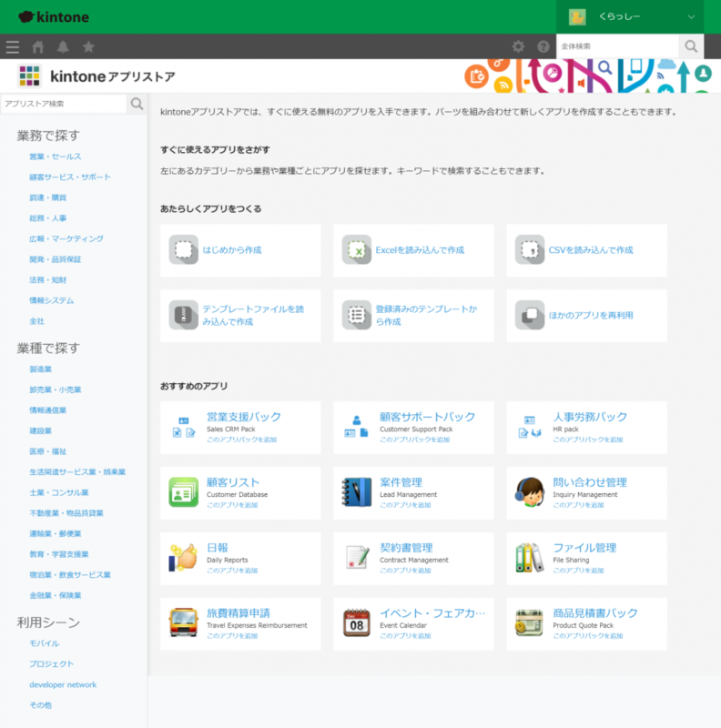The height and width of the screenshot is (728, 721).
Task: Click the 契約書管理 document icon
Action: [357, 558]
